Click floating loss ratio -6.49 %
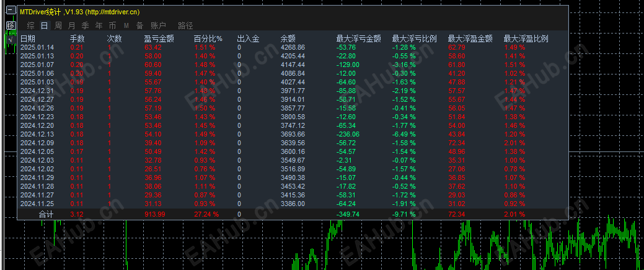This screenshot has width=644, height=270. (x=404, y=134)
